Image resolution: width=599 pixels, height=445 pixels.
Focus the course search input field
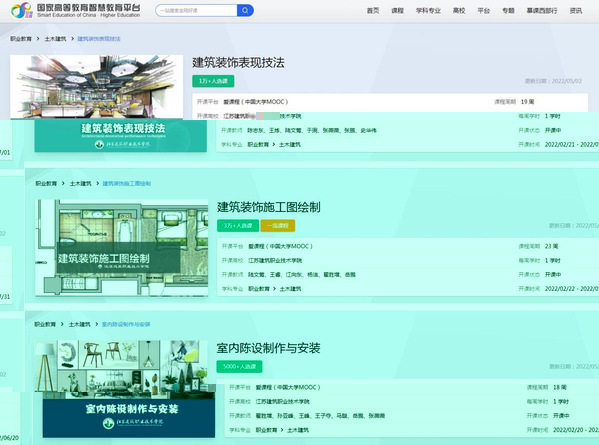(x=196, y=10)
